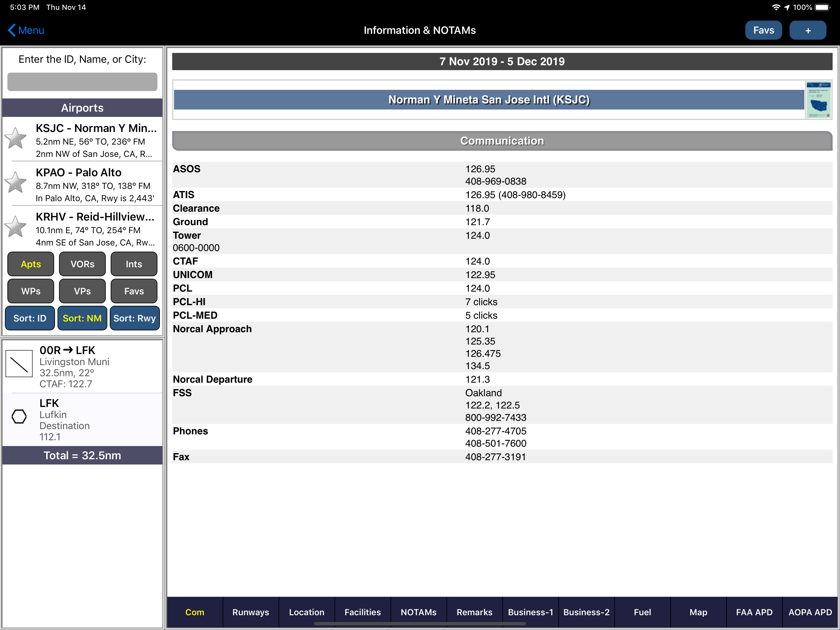The image size is (840, 630).
Task: Tap the Communication section header
Action: (502, 141)
